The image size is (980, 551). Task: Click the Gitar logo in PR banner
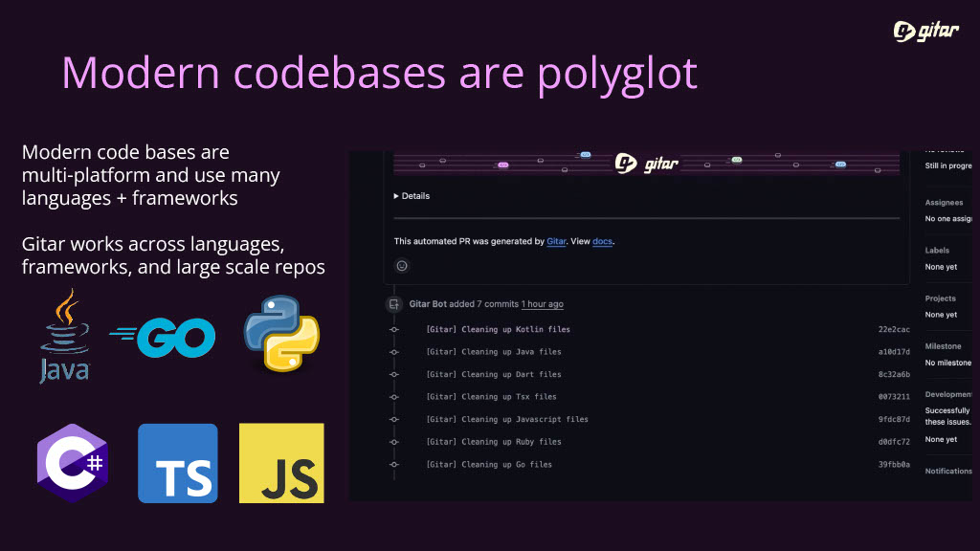tap(647, 164)
